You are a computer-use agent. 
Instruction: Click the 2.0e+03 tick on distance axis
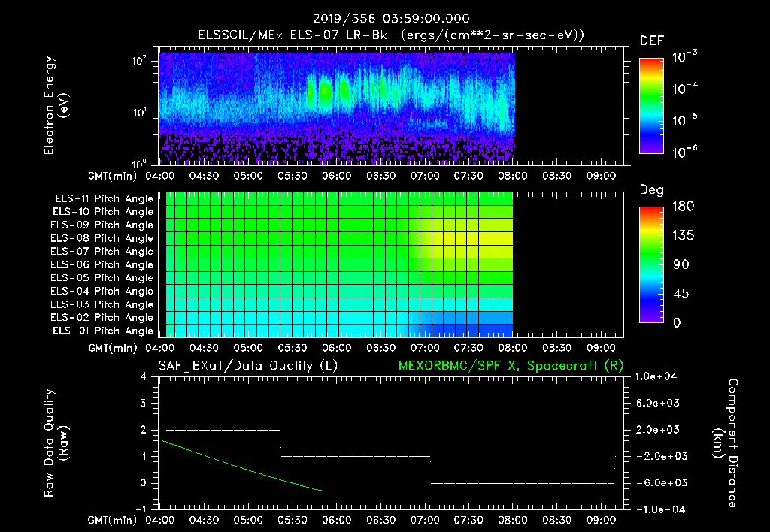pos(657,429)
